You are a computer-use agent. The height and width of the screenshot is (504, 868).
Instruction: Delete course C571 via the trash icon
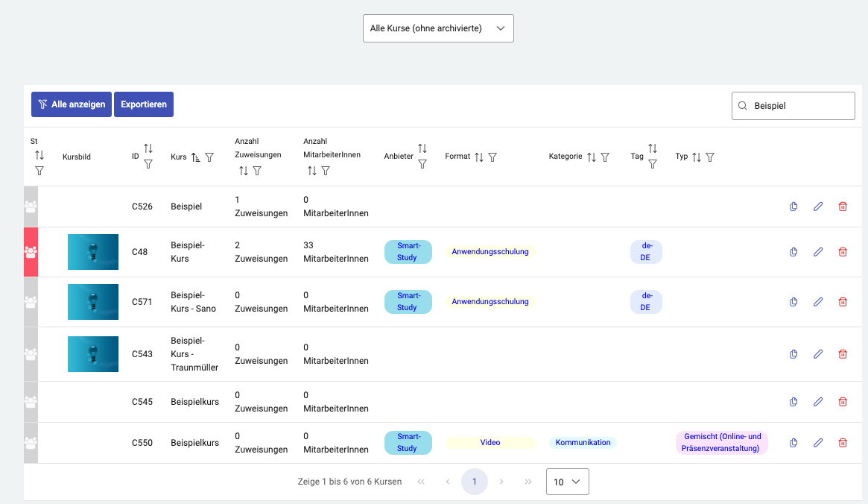[x=843, y=302]
